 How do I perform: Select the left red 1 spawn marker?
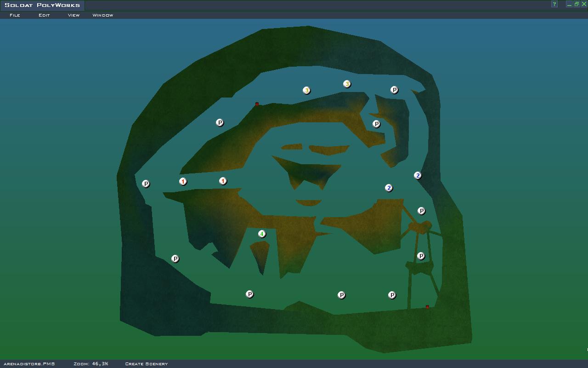(x=183, y=182)
